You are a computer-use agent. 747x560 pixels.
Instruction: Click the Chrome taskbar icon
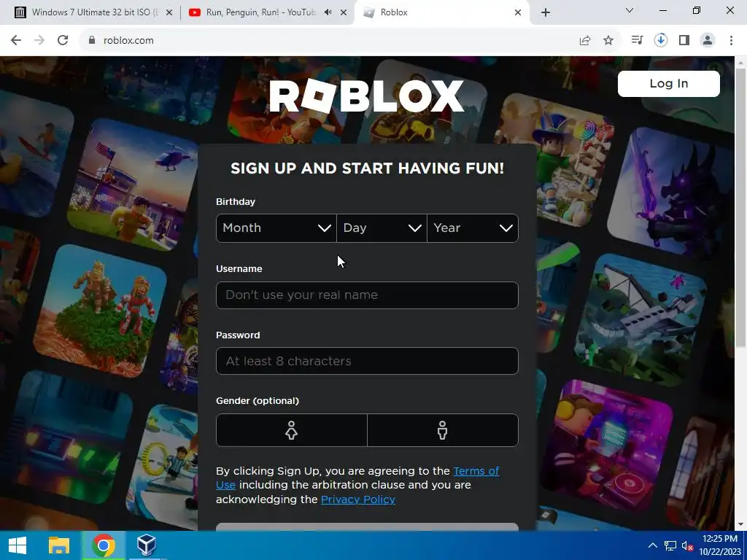tap(104, 545)
